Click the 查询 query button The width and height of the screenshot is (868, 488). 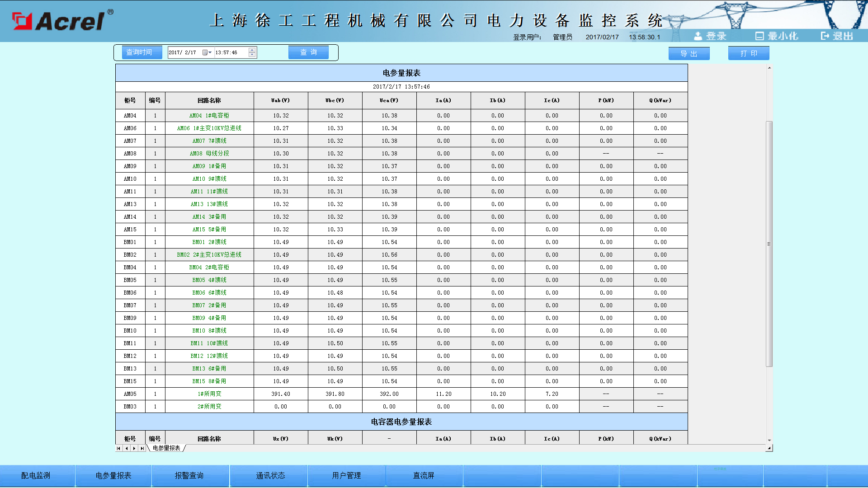[x=308, y=52]
